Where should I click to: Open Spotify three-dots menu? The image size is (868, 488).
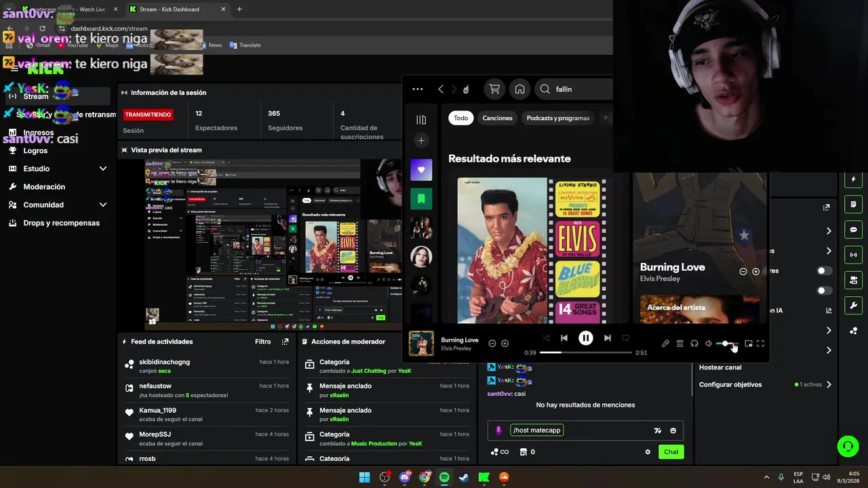[x=418, y=89]
